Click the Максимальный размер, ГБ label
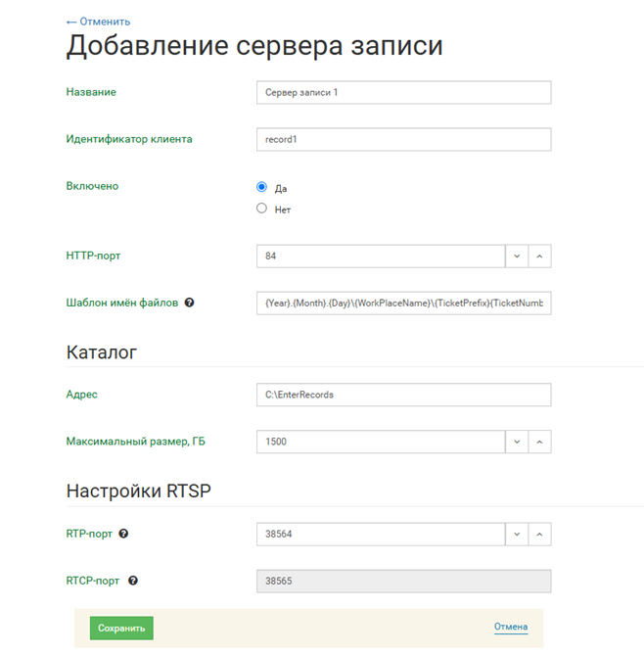The height and width of the screenshot is (654, 644). coord(135,442)
